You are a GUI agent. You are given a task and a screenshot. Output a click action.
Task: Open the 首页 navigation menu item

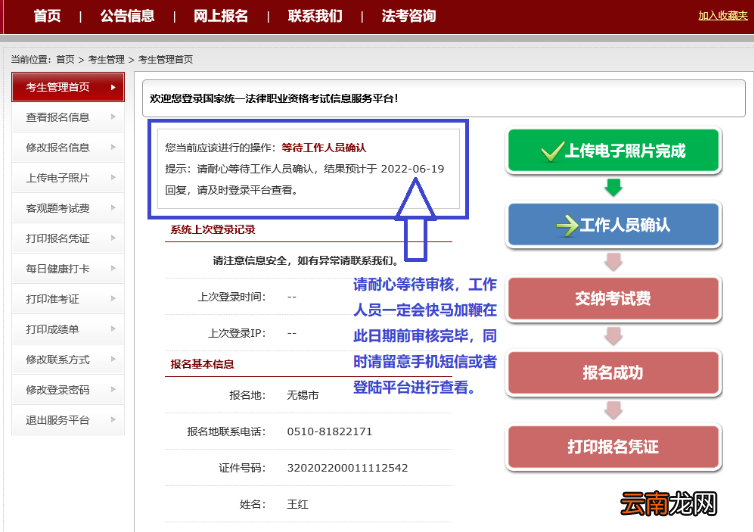[47, 16]
